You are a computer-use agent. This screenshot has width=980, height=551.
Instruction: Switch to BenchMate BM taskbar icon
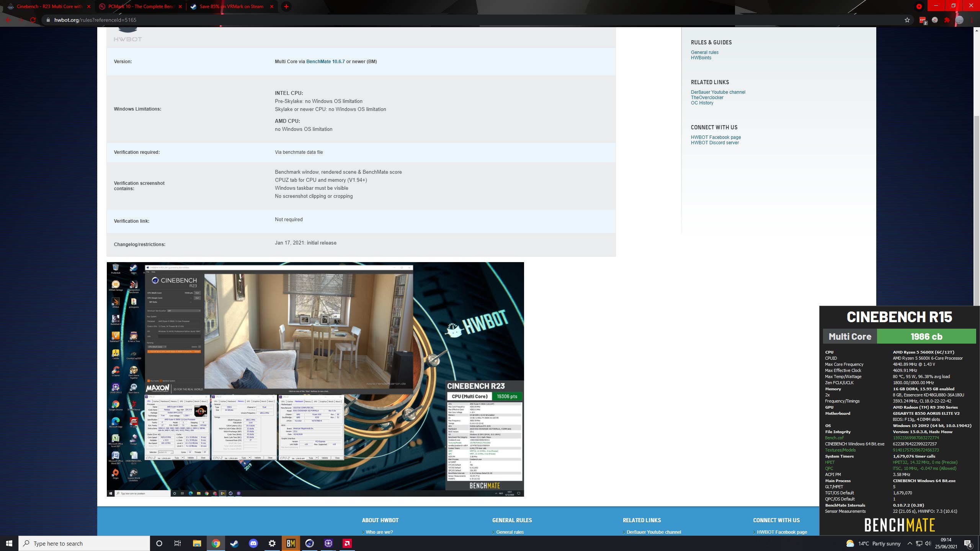(291, 543)
